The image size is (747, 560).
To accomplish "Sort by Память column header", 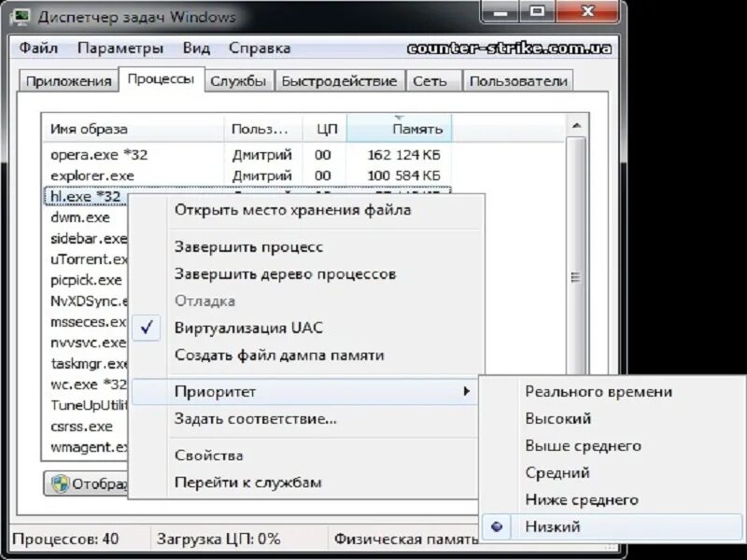I will [x=400, y=129].
